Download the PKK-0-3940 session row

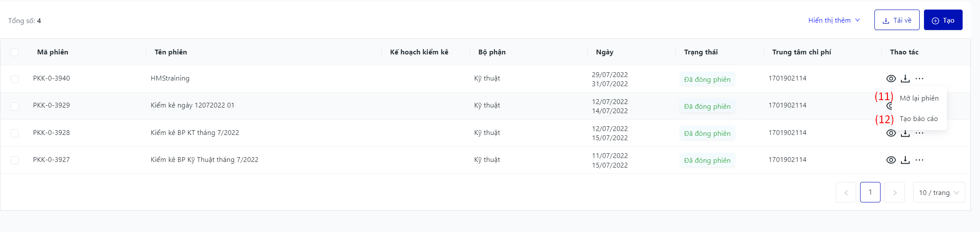click(x=905, y=79)
